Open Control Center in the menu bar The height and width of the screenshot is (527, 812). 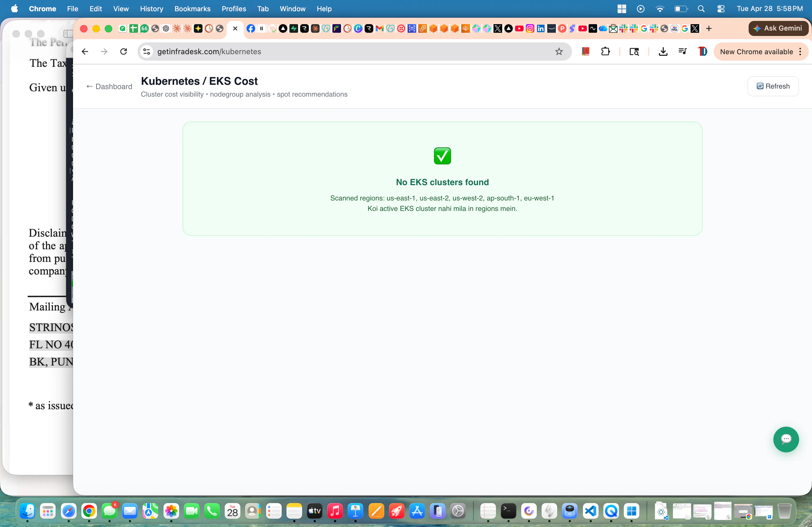pos(720,9)
